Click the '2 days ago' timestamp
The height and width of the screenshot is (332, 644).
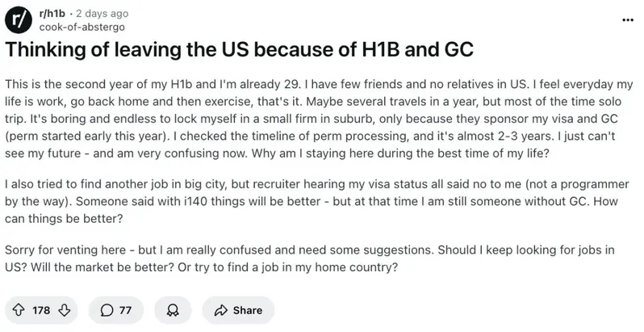[x=107, y=12]
